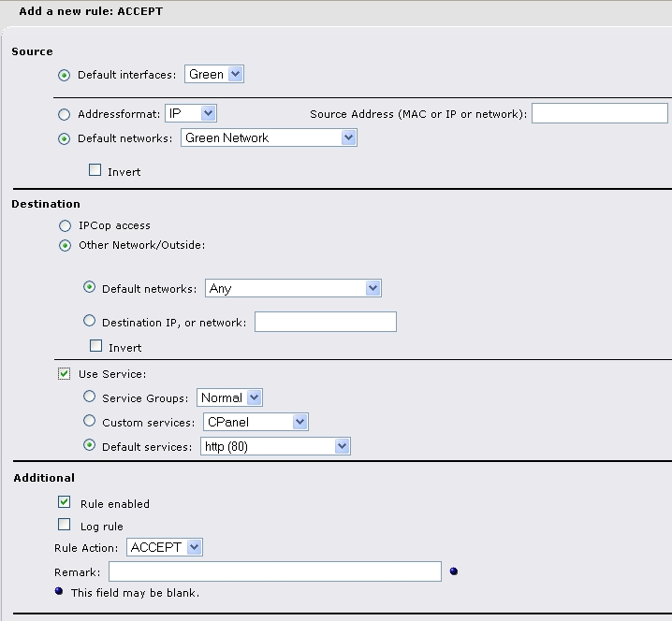This screenshot has height=621, width=672.
Task: Open the http (80) services dropdown
Action: 275,446
